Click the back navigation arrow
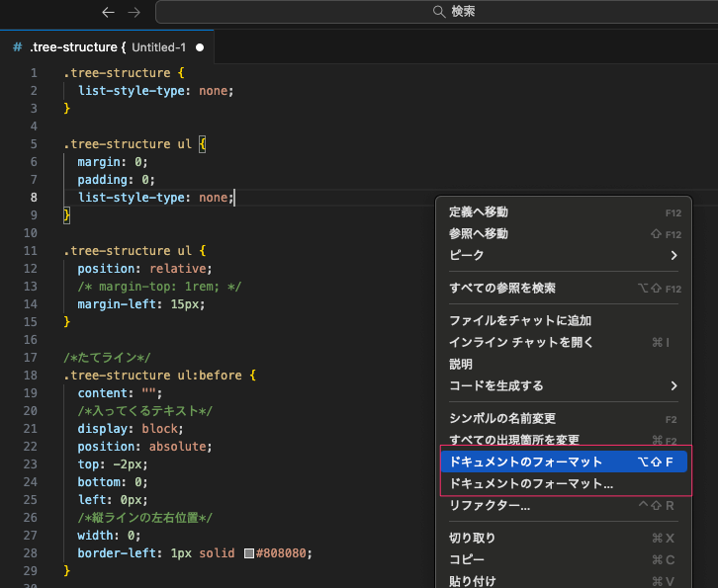This screenshot has height=588, width=718. tap(109, 12)
